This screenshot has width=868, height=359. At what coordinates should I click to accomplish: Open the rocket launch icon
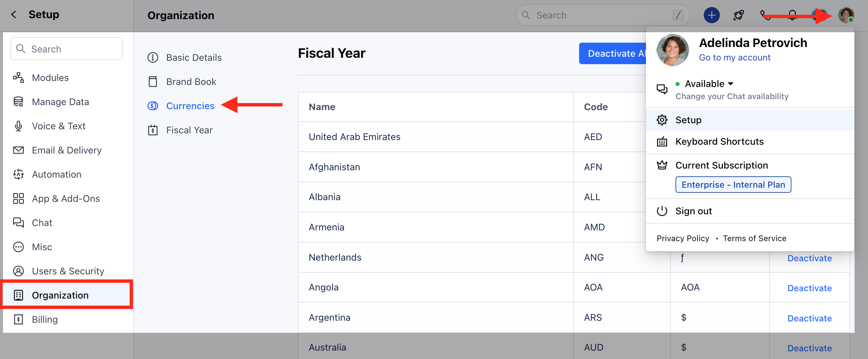pos(738,15)
